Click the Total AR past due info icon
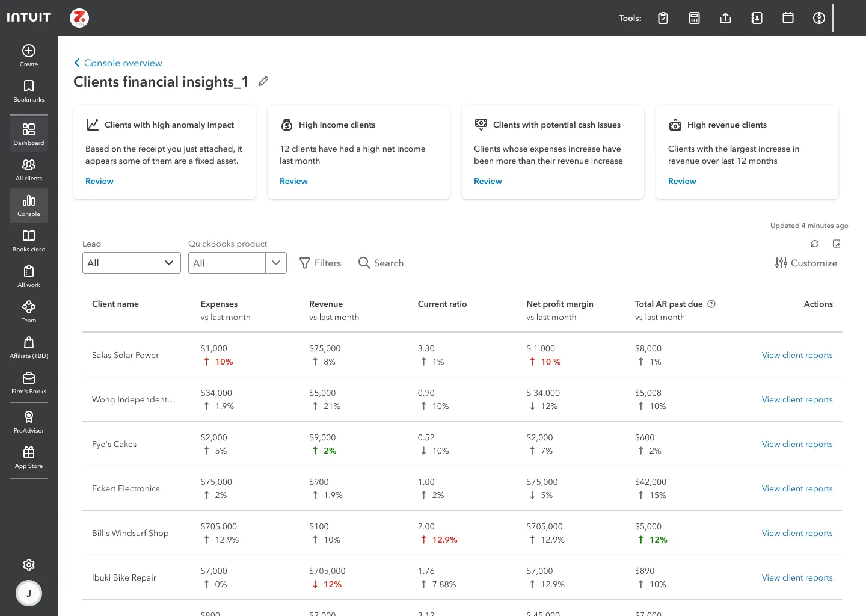Image resolution: width=866 pixels, height=616 pixels. point(711,304)
